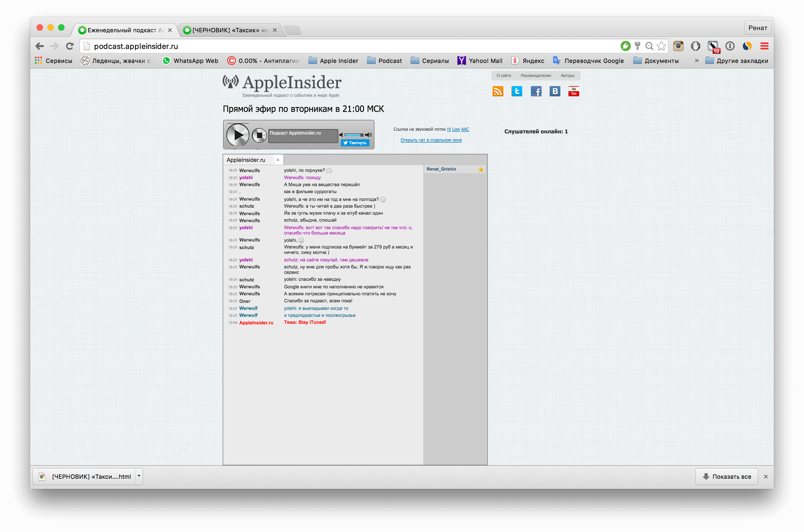804x532 pixels.
Task: Expand options arrow for the downloaded file
Action: 139,476
